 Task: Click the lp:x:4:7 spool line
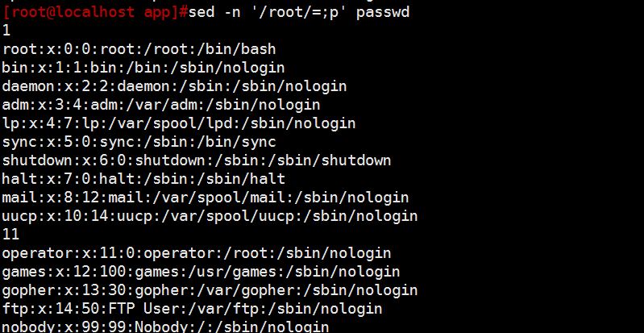point(179,123)
